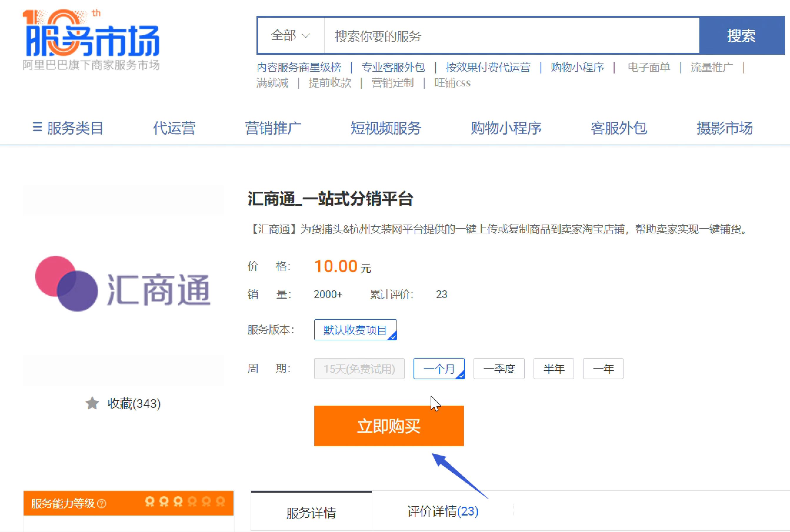
Task: Open 提前收款 link
Action: click(330, 83)
